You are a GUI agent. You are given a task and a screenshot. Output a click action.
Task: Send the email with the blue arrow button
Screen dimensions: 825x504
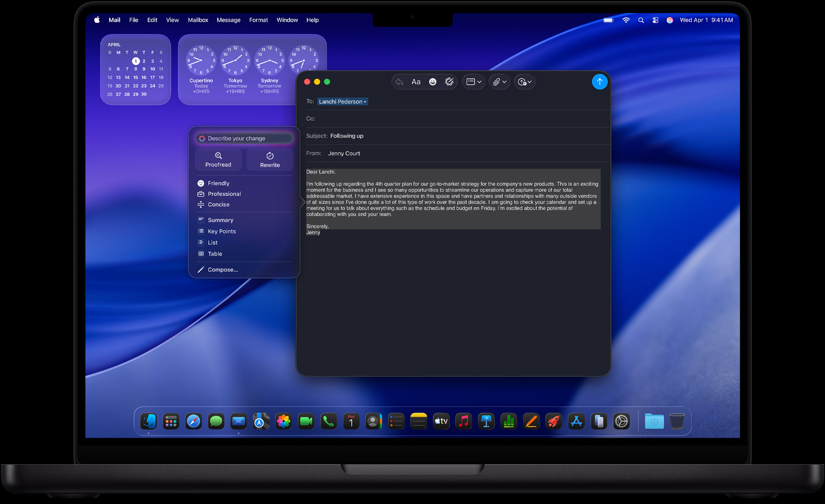(600, 82)
